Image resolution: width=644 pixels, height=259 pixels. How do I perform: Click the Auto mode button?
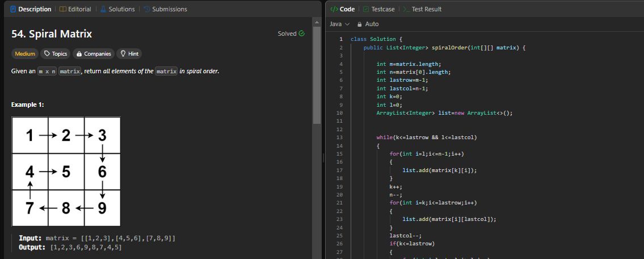368,24
